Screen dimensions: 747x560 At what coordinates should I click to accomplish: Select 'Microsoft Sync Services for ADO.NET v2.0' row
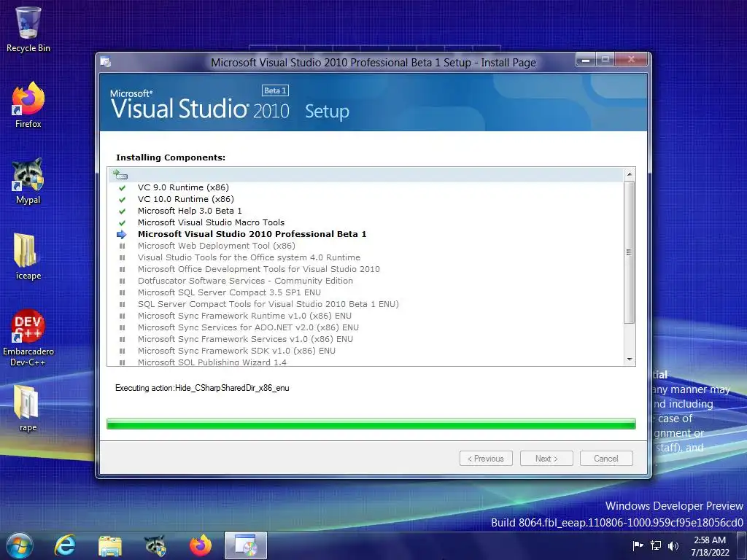(x=248, y=327)
